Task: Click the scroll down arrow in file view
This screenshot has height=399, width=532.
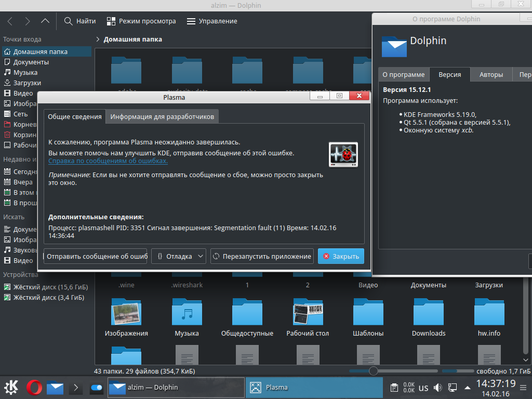Action: pyautogui.click(x=526, y=360)
